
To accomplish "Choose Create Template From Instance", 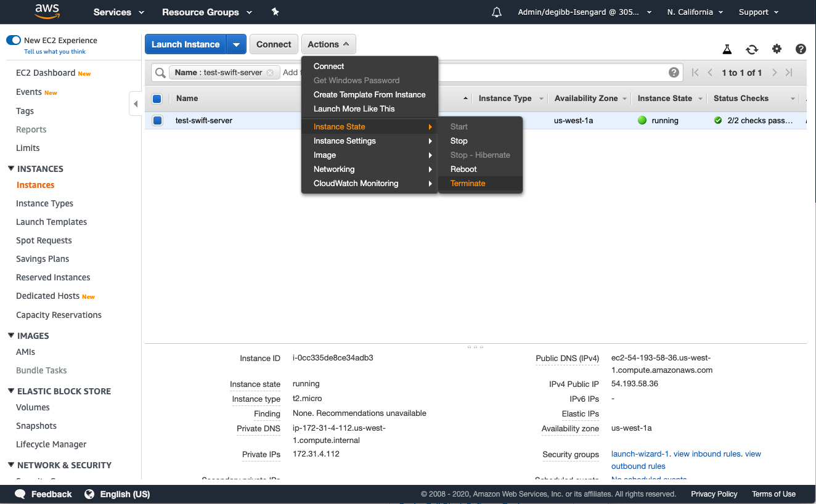I will click(x=369, y=94).
